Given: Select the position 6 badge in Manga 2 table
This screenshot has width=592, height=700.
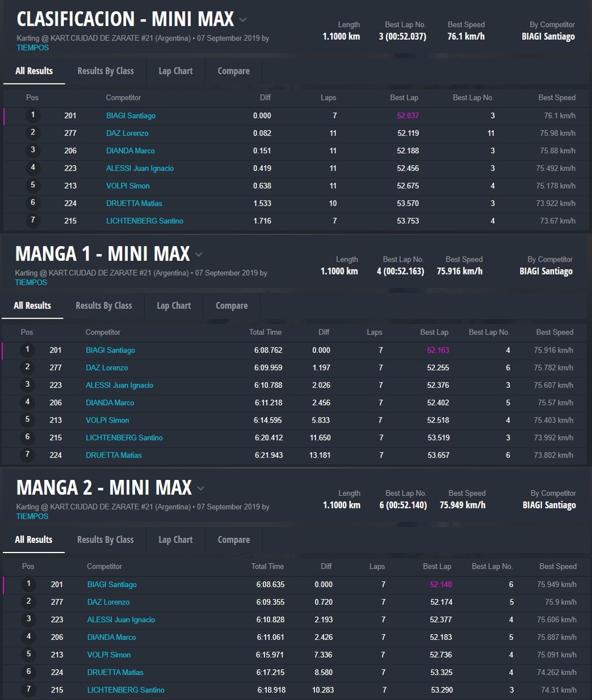Looking at the screenshot, I should 28,672.
